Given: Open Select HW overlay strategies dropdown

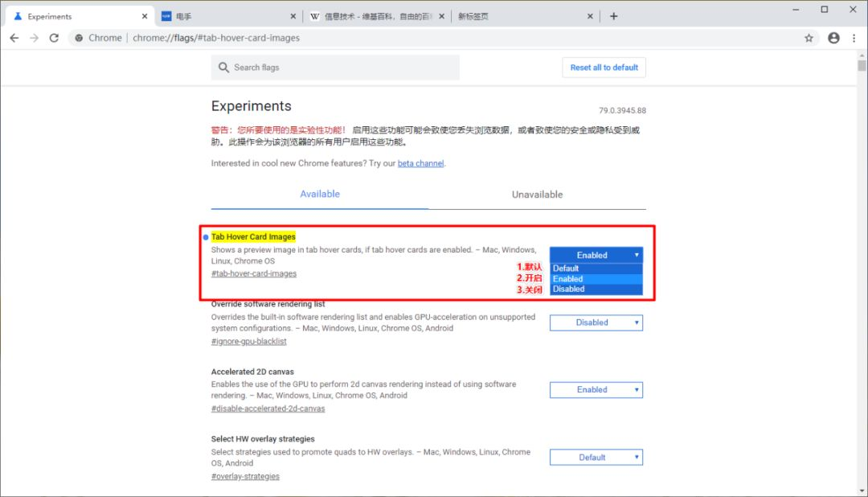Looking at the screenshot, I should point(596,457).
